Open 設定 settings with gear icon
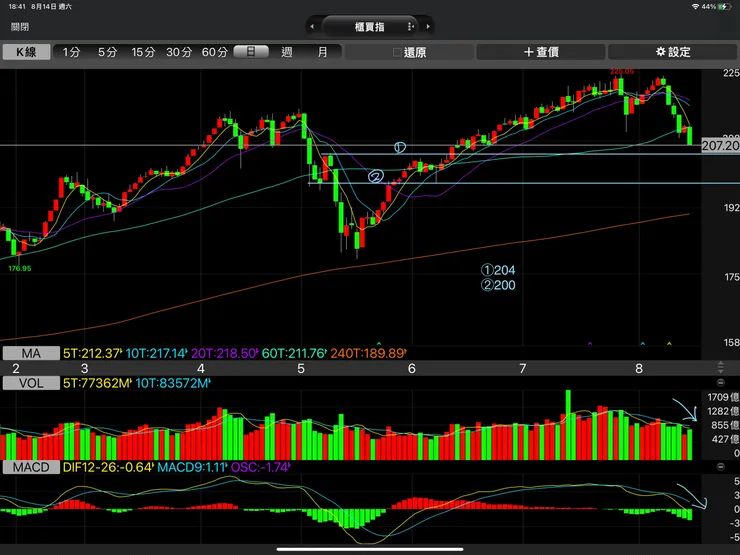The height and width of the screenshot is (555, 740). [x=673, y=52]
